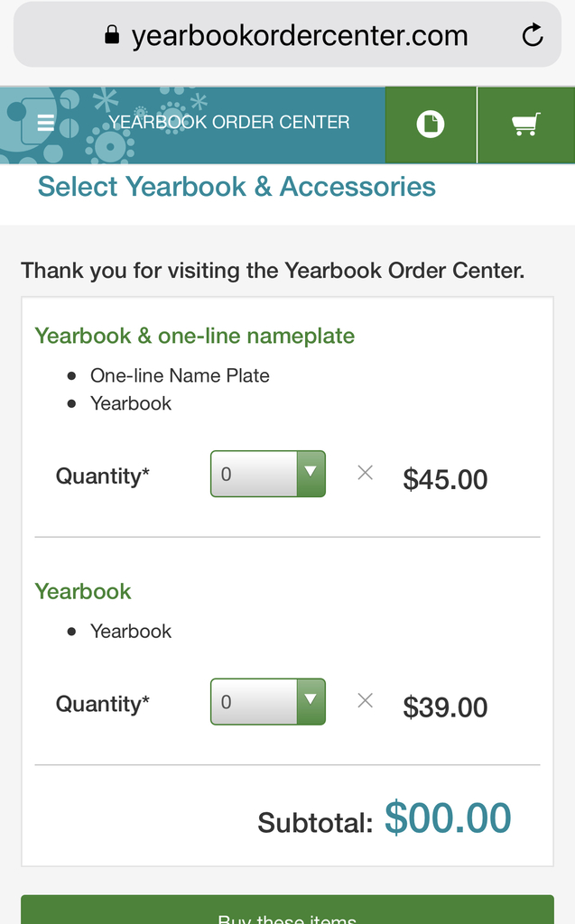Click multiply symbol beside $45.00 price

point(365,473)
